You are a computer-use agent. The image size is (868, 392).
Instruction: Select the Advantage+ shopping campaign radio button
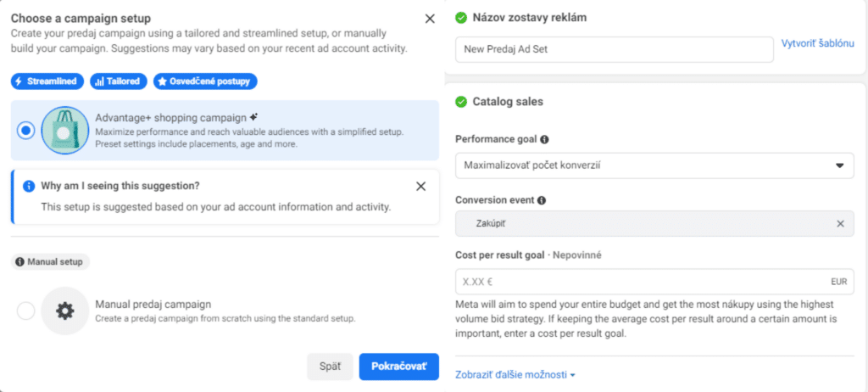(x=25, y=131)
